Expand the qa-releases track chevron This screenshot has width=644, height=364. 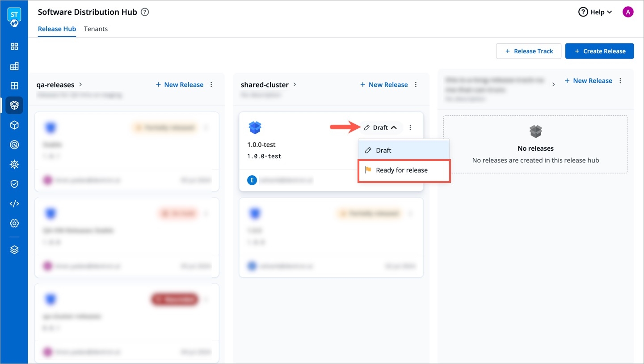pyautogui.click(x=80, y=85)
